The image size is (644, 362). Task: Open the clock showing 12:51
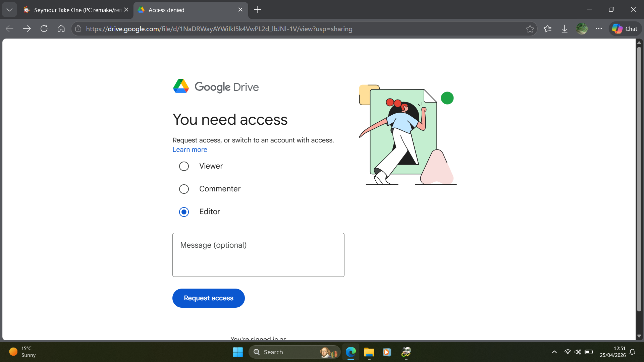[x=612, y=352]
